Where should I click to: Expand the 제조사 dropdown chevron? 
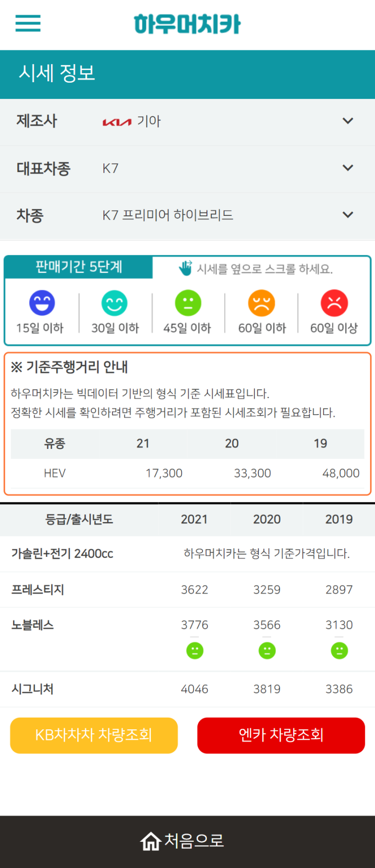point(348,121)
